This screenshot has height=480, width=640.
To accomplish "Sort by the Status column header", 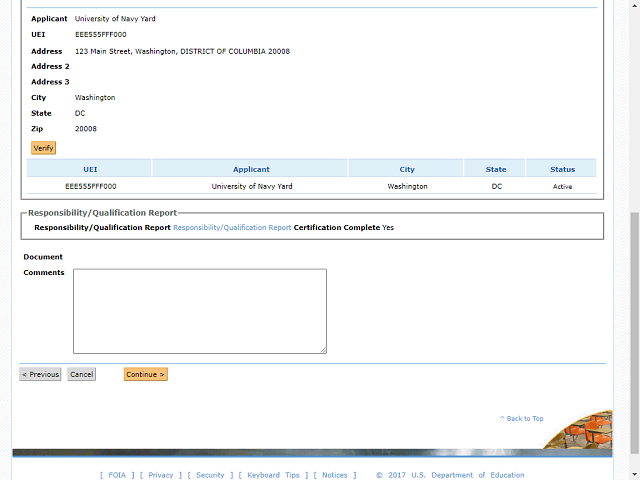I will tap(562, 169).
